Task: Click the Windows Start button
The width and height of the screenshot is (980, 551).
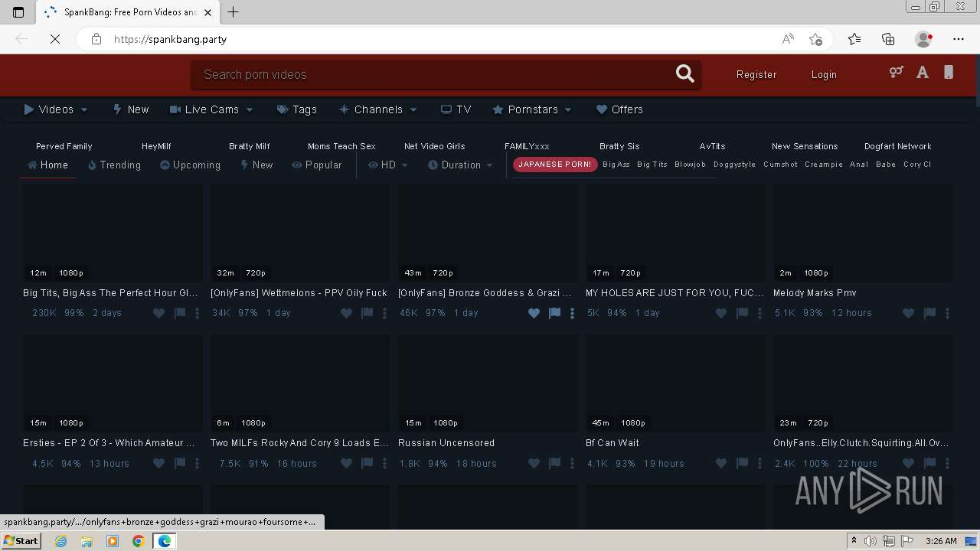Action: point(21,541)
